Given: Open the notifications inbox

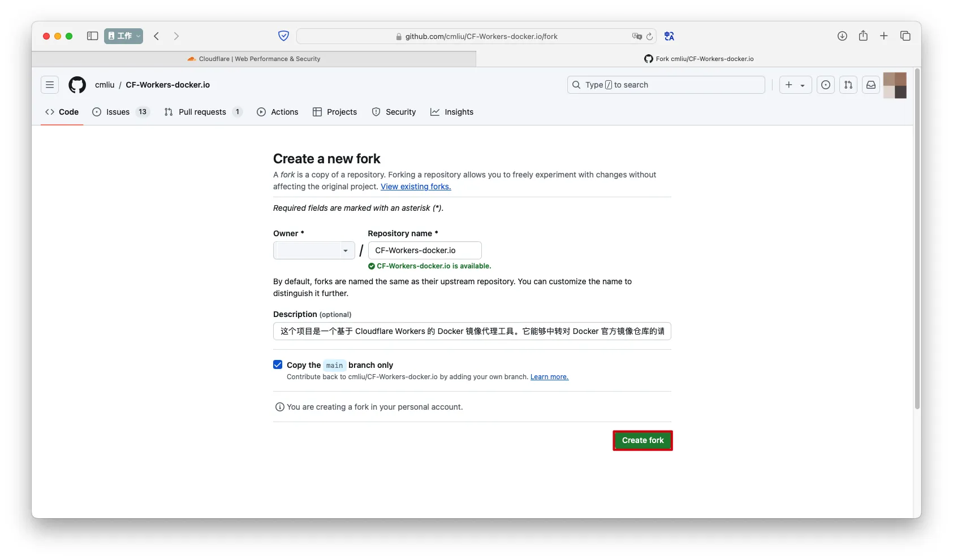Looking at the screenshot, I should tap(871, 85).
